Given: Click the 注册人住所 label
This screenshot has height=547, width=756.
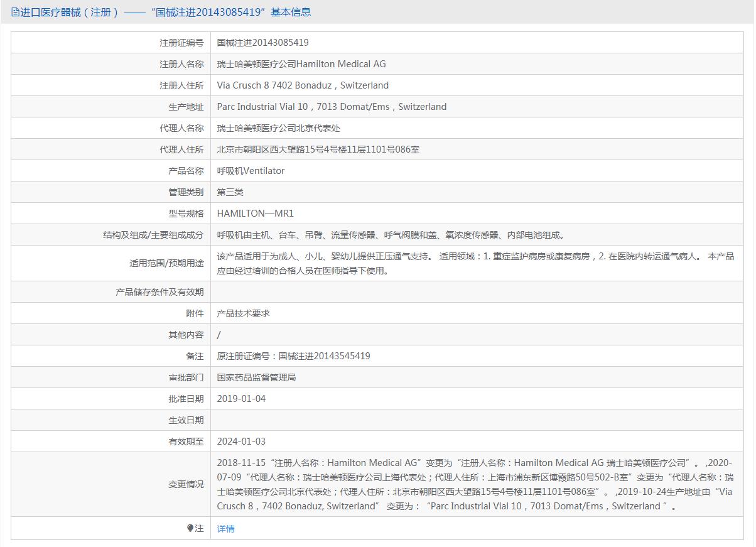Looking at the screenshot, I should tap(182, 85).
